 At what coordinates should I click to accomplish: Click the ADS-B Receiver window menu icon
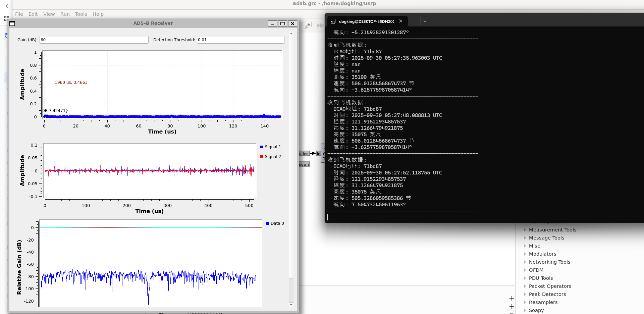[x=12, y=23]
